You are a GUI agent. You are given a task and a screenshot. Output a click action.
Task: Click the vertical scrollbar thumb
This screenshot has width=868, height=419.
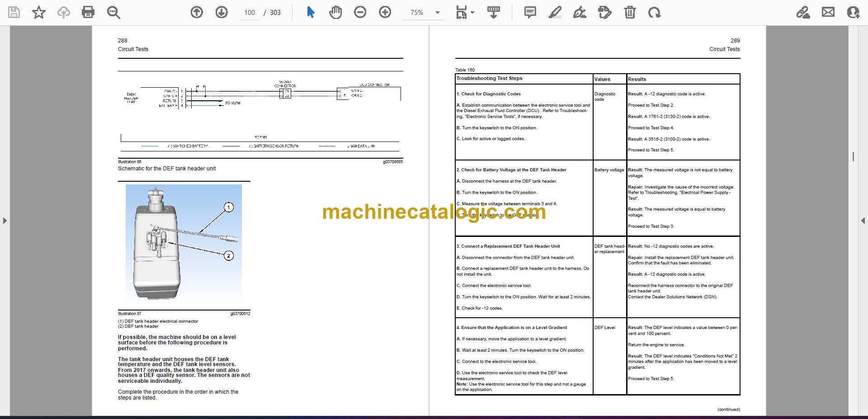pyautogui.click(x=853, y=156)
